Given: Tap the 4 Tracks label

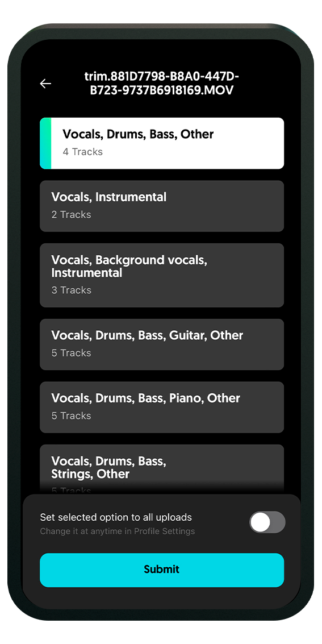Looking at the screenshot, I should click(x=82, y=152).
